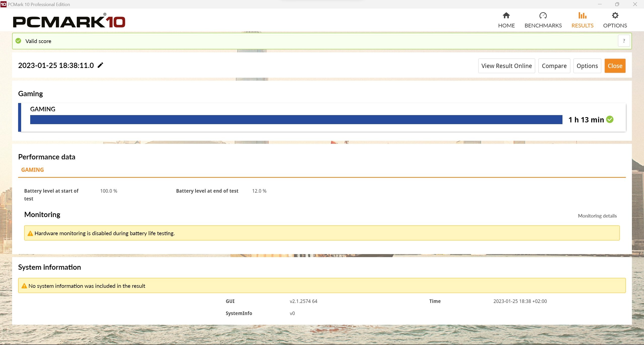The width and height of the screenshot is (644, 345).
Task: Click the Compare button
Action: coord(554,66)
